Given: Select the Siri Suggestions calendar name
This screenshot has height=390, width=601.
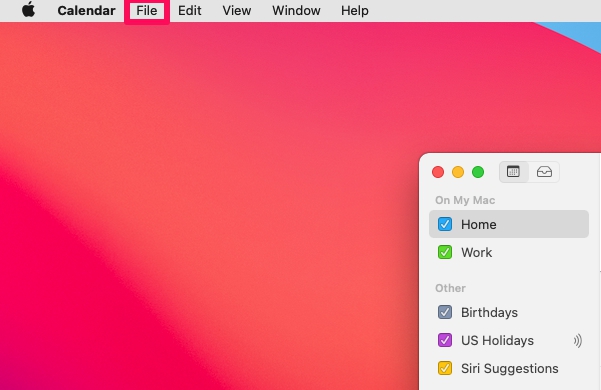Looking at the screenshot, I should pyautogui.click(x=509, y=369).
